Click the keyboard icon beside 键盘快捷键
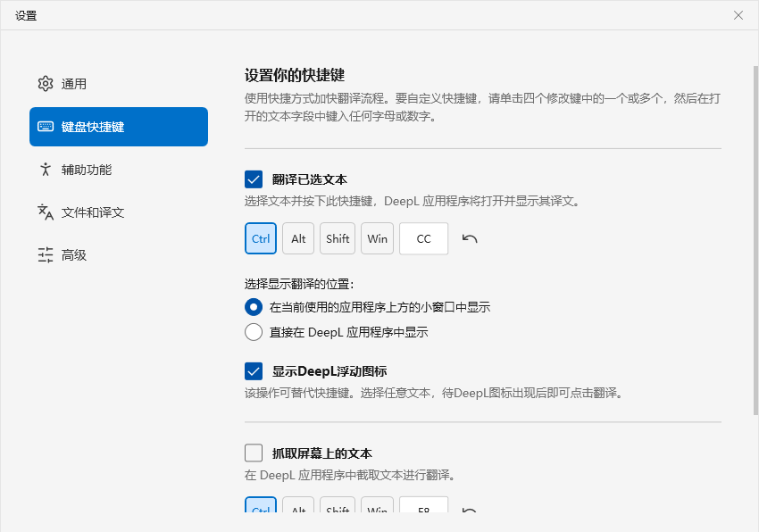Viewport: 759px width, 532px height. pos(46,126)
